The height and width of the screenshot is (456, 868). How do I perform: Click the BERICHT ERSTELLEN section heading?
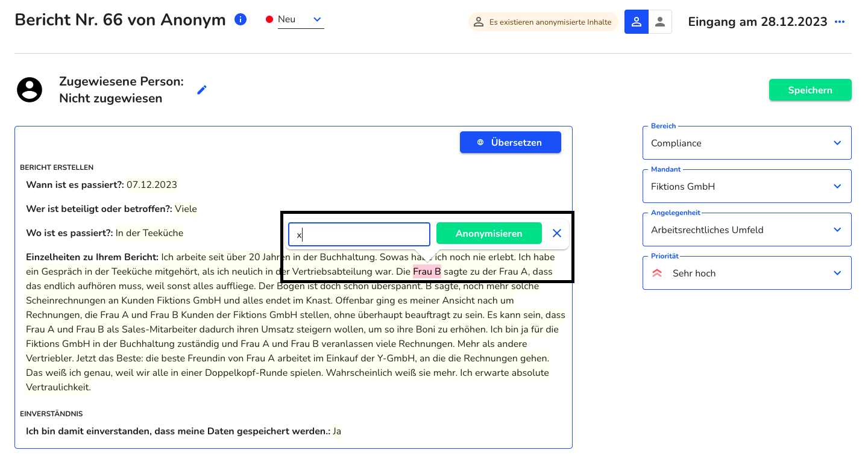pyautogui.click(x=57, y=167)
